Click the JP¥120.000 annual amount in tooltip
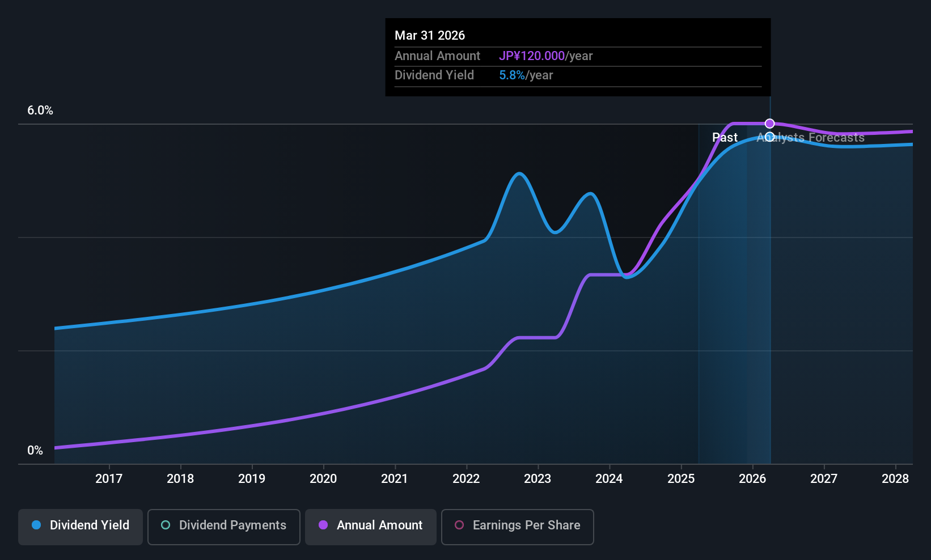 pyautogui.click(x=531, y=56)
